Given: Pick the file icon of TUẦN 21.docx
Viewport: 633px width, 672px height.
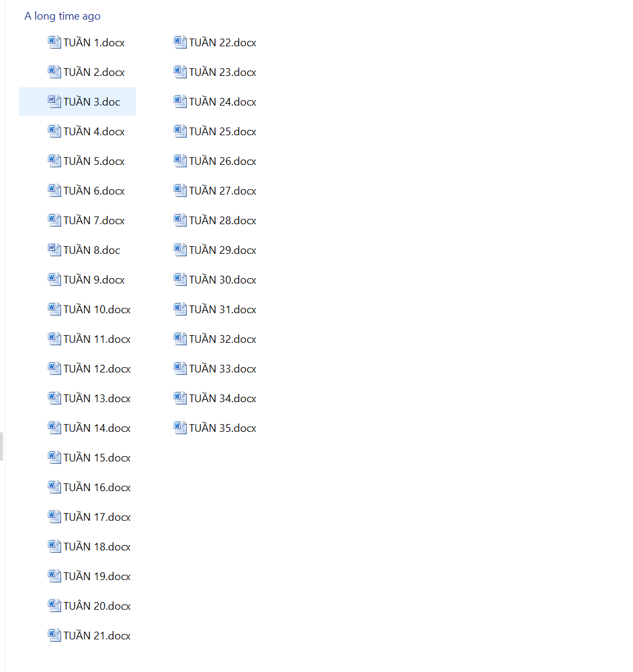Looking at the screenshot, I should (x=55, y=635).
